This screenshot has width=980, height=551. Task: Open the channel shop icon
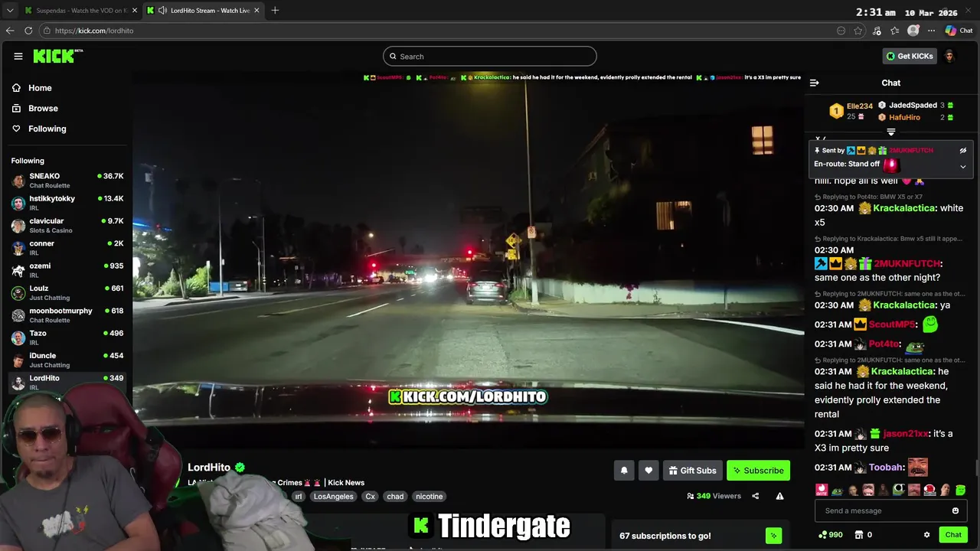858,535
